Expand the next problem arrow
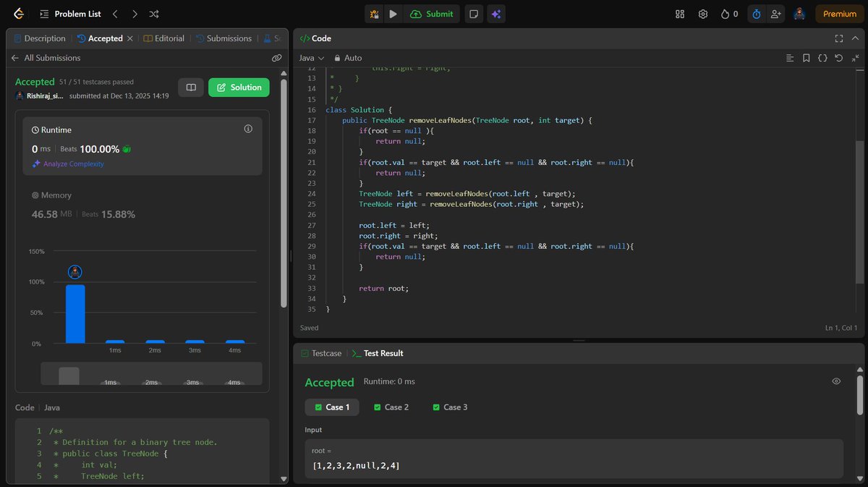868x487 pixels. [x=134, y=13]
